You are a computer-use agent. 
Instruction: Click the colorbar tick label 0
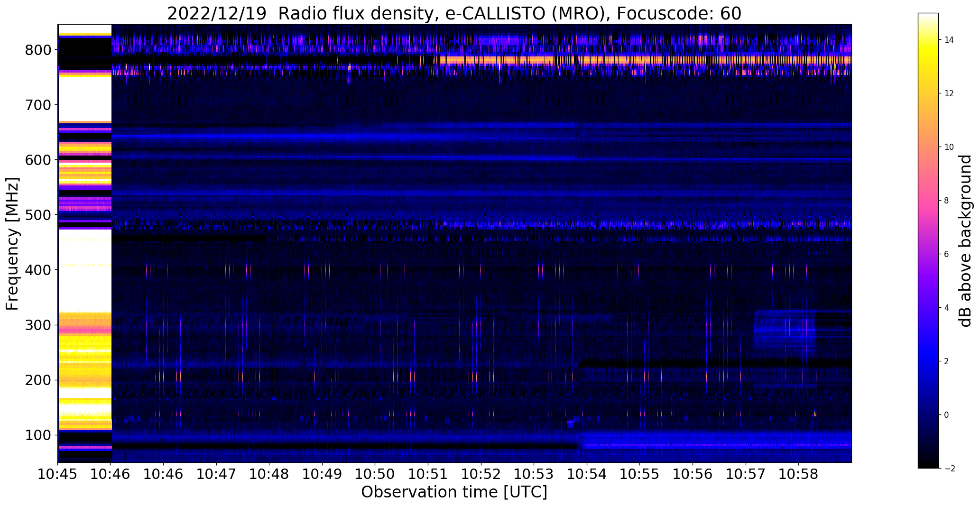947,415
